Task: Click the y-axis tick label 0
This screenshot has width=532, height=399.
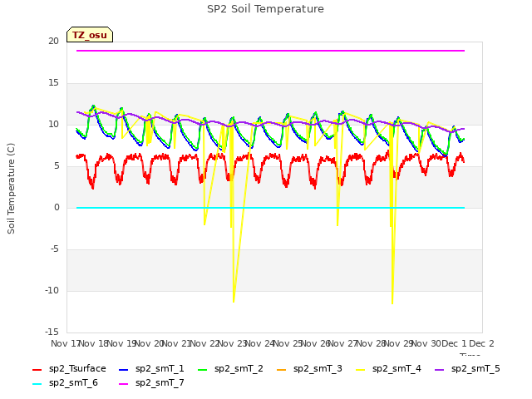Action: (x=57, y=207)
